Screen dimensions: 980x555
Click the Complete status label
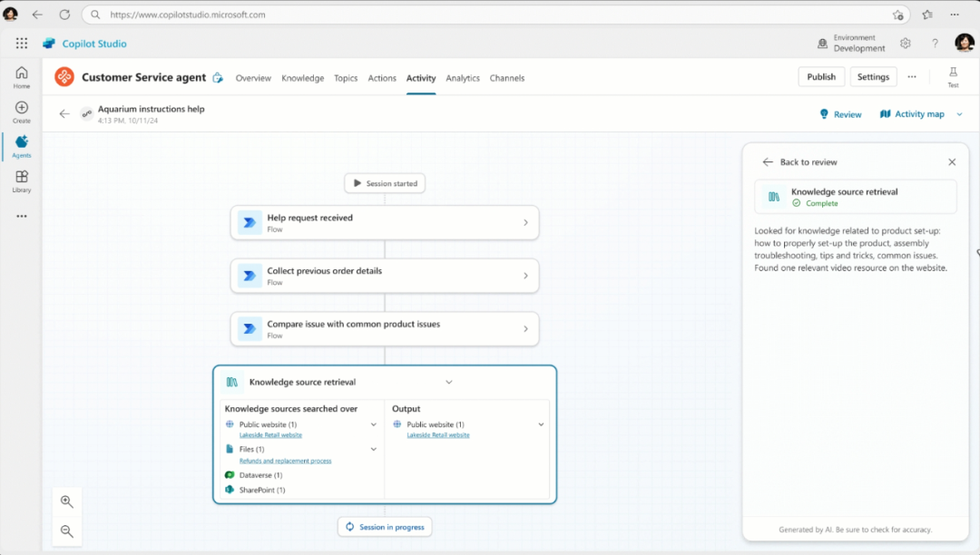(822, 203)
